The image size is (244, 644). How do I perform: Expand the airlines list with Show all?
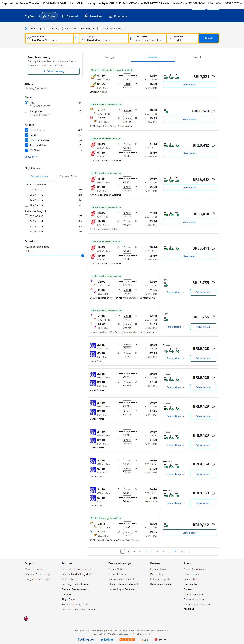pyautogui.click(x=31, y=157)
